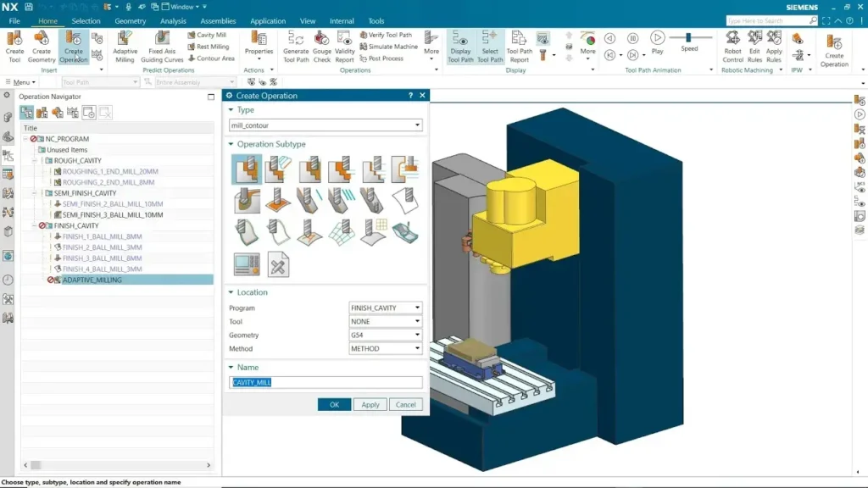
Task: Collapse the SEMI_FINISH_CAVITY tree node
Action: (x=34, y=193)
